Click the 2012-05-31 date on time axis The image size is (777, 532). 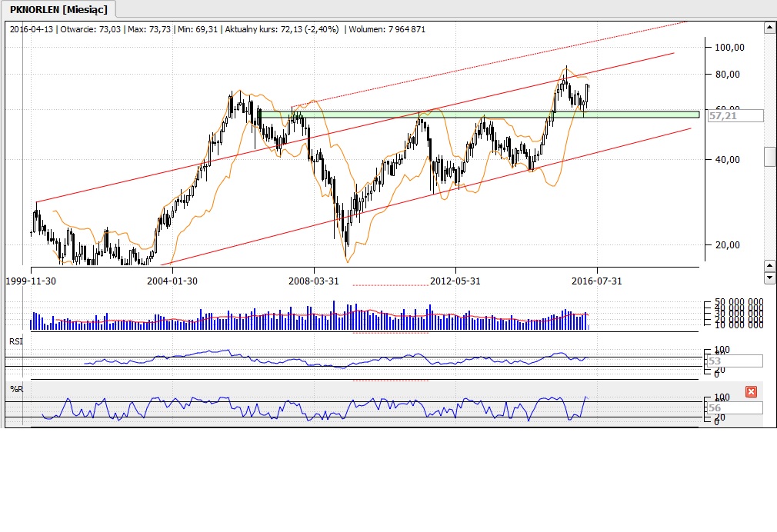[x=455, y=281]
